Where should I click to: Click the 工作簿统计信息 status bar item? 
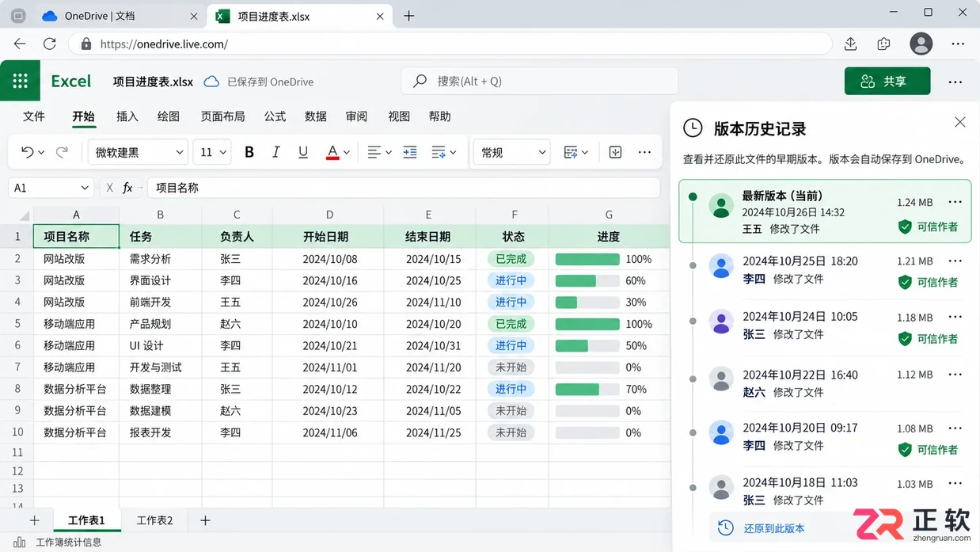59,542
